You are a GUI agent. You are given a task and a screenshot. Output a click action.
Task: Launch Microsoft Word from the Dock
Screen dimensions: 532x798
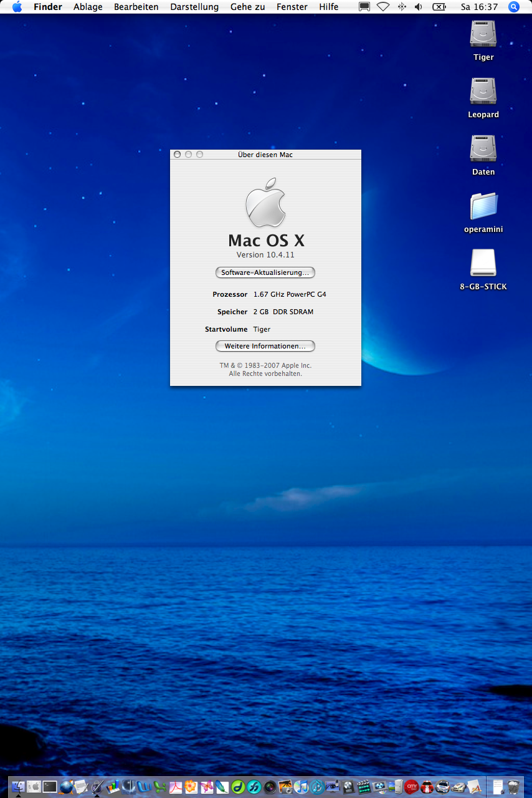point(145,786)
